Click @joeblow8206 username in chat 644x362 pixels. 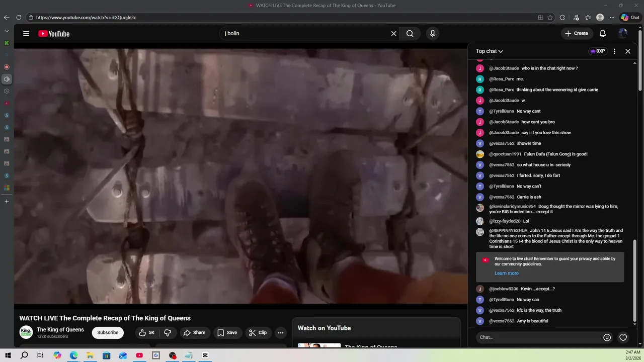click(x=504, y=289)
